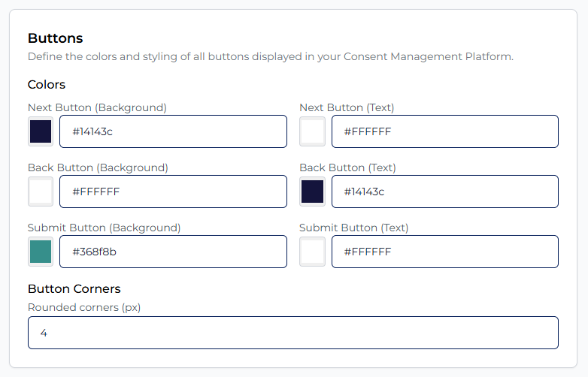Focus the Next Button (Text) hex field
Screen dimensions: 588x377
[x=444, y=131]
